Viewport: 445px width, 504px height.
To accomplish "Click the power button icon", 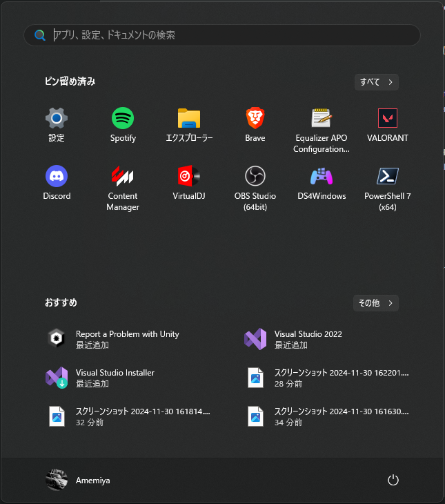I will pyautogui.click(x=393, y=481).
